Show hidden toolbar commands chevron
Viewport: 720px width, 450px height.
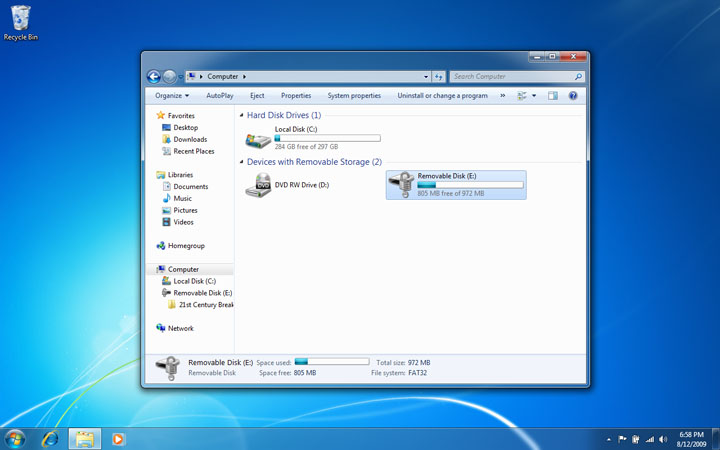pyautogui.click(x=502, y=96)
